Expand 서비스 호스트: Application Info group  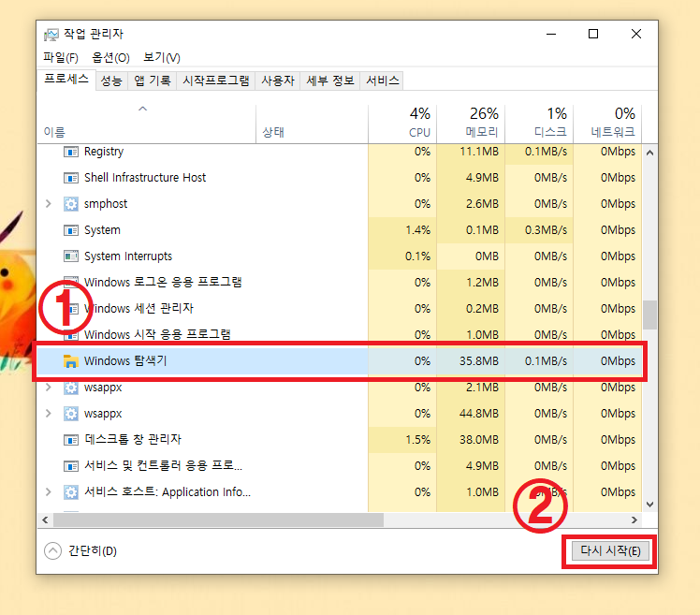click(49, 492)
